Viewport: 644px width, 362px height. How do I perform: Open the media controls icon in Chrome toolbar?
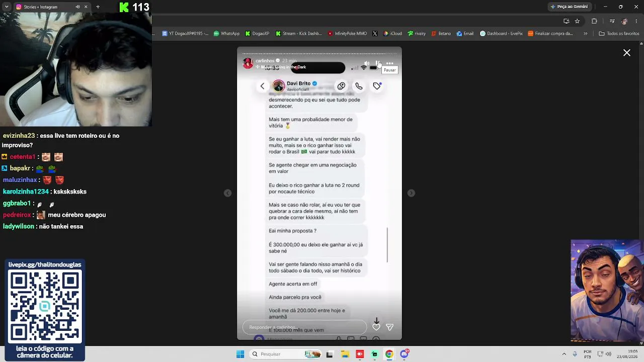coord(612,21)
